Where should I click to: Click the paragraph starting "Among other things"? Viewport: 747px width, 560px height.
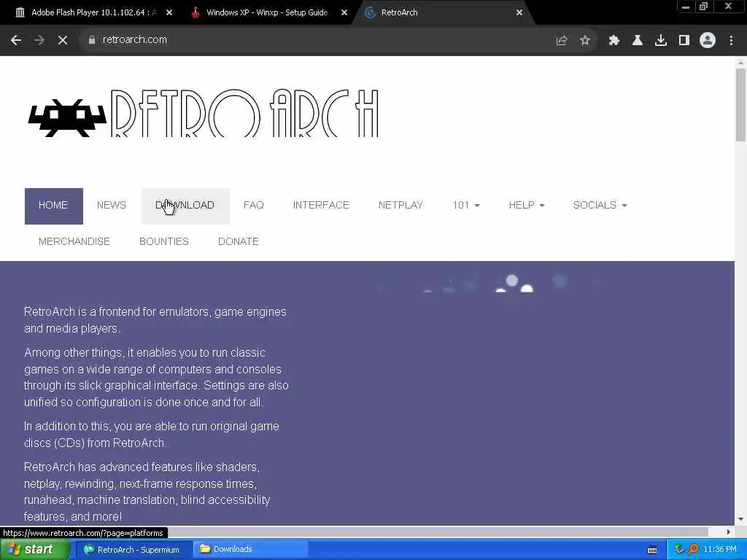pos(156,377)
